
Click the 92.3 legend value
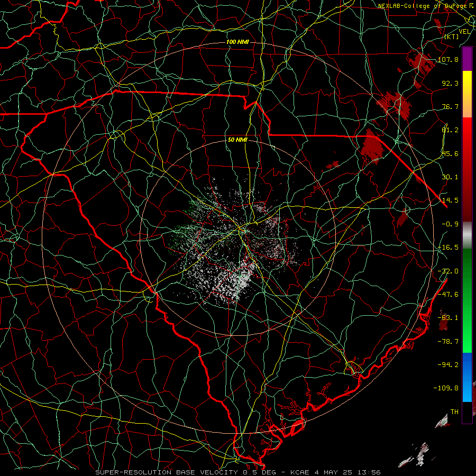(x=450, y=83)
